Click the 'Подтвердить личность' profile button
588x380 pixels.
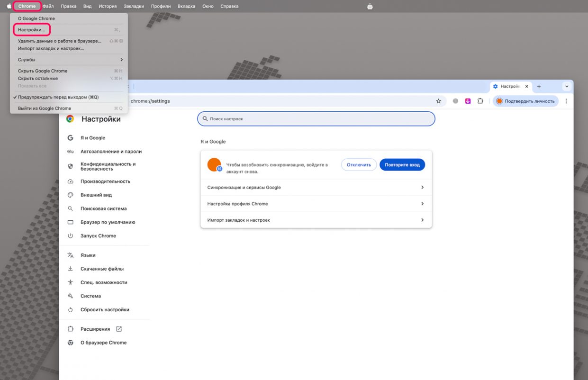(525, 101)
